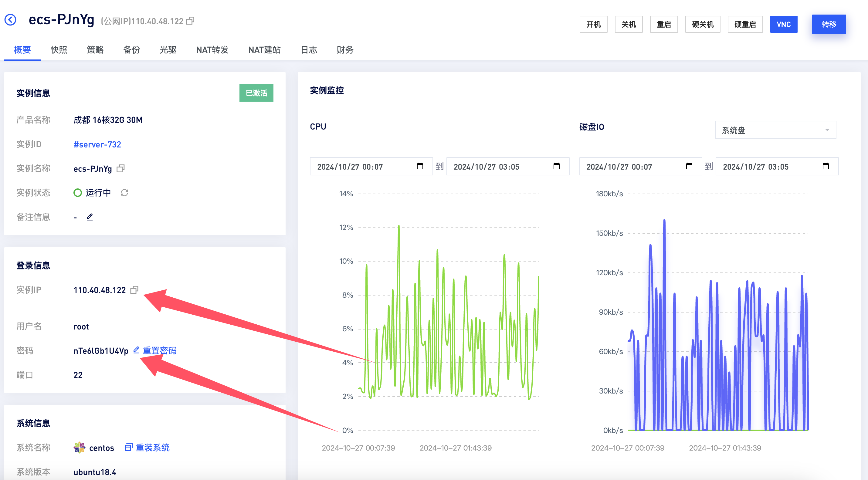Screen dimensions: 868x480
Task: Click the back arrow icon beside ecs-PJnYg
Action: 10,20
